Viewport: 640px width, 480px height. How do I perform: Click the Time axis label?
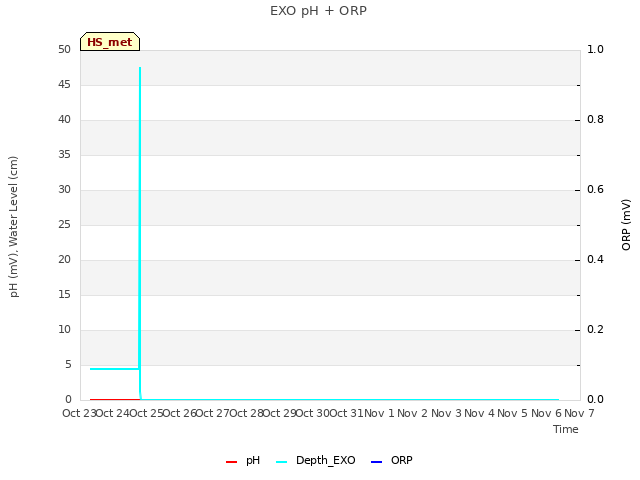click(566, 429)
